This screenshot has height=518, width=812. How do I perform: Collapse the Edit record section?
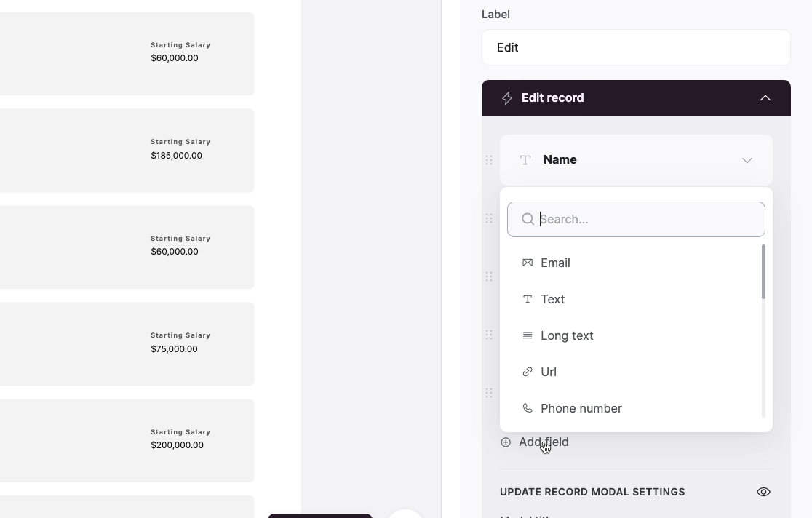765,98
